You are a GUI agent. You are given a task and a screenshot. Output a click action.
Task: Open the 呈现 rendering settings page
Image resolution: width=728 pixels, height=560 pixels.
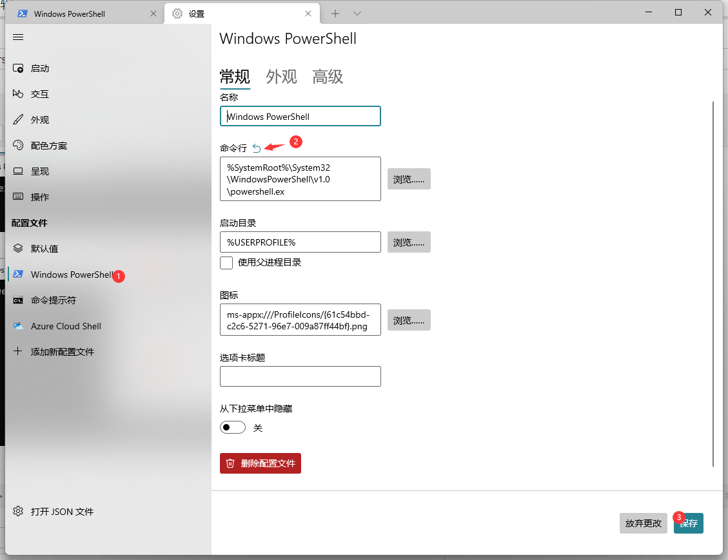point(110,171)
